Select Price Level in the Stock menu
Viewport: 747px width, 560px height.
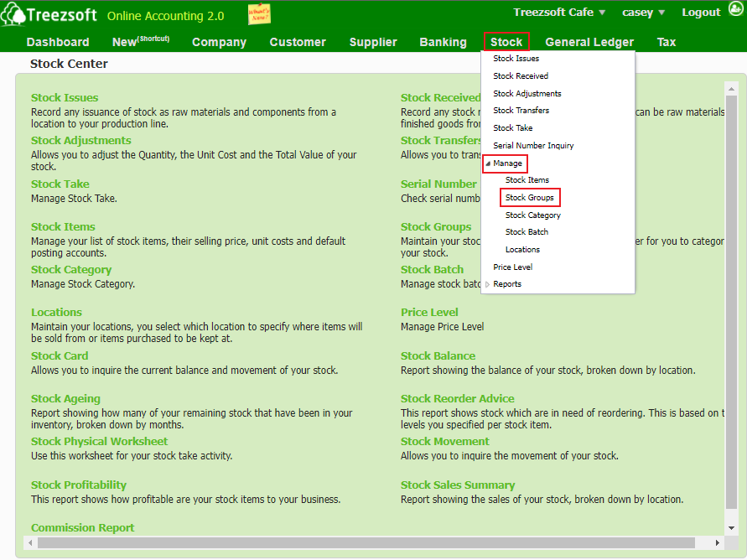(x=512, y=267)
